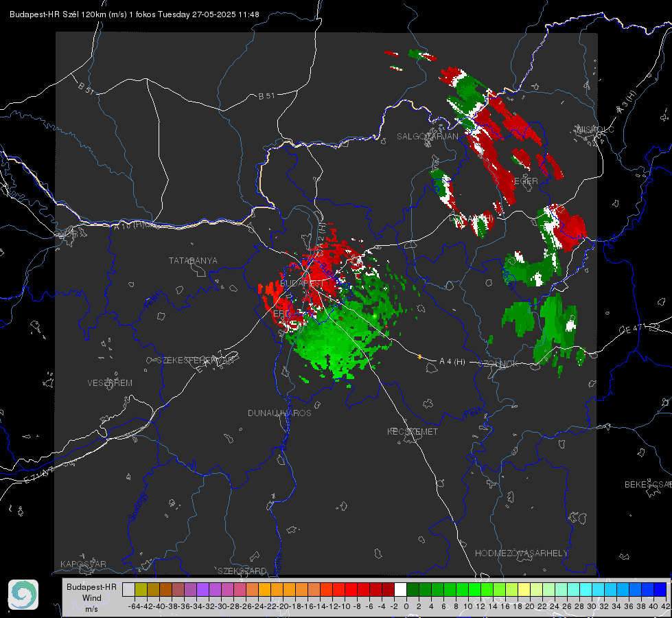The width and height of the screenshot is (672, 618).
Task: Click the KAPOSVAR city label
Action: (x=83, y=564)
